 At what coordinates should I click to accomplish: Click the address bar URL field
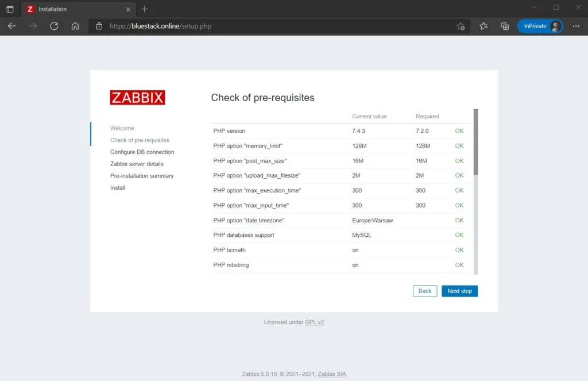coord(276,26)
